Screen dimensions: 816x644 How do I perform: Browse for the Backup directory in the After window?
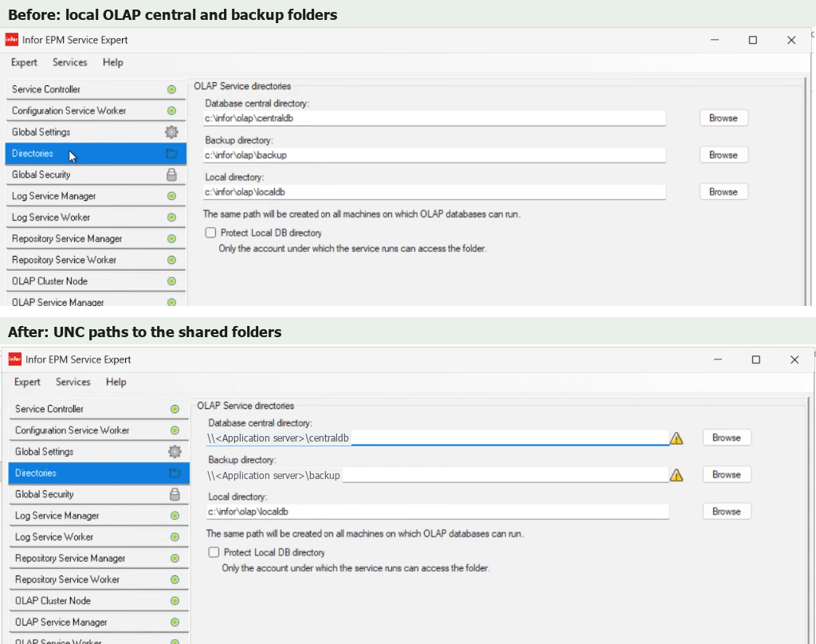coord(727,475)
